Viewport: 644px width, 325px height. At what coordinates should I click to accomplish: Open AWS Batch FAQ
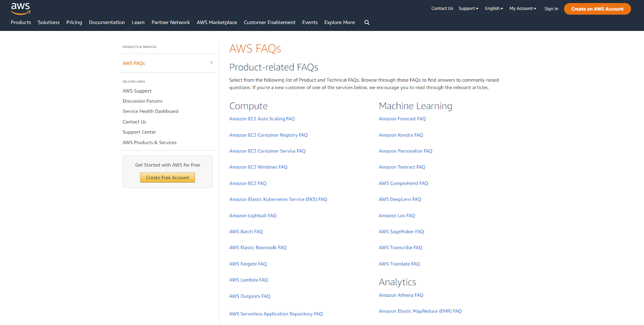pos(246,232)
